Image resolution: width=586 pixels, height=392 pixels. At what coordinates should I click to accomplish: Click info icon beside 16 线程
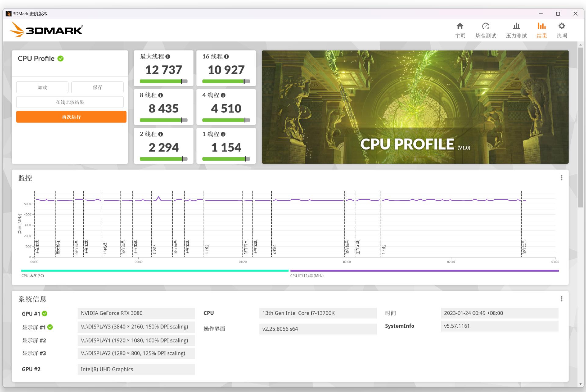point(226,57)
